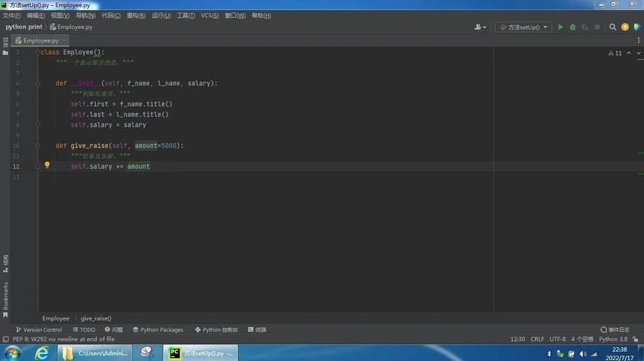Open the TODO tool window
The height and width of the screenshot is (361, 644).
tap(84, 329)
